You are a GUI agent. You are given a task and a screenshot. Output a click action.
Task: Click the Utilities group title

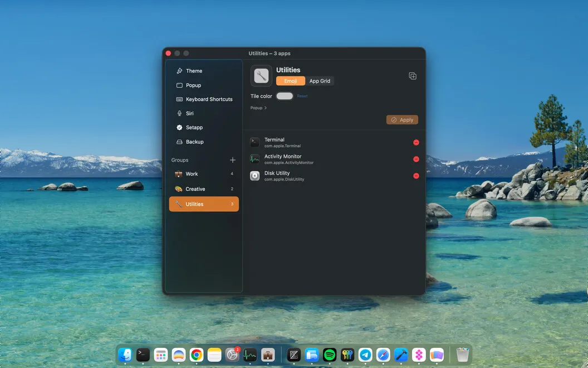[x=288, y=70]
